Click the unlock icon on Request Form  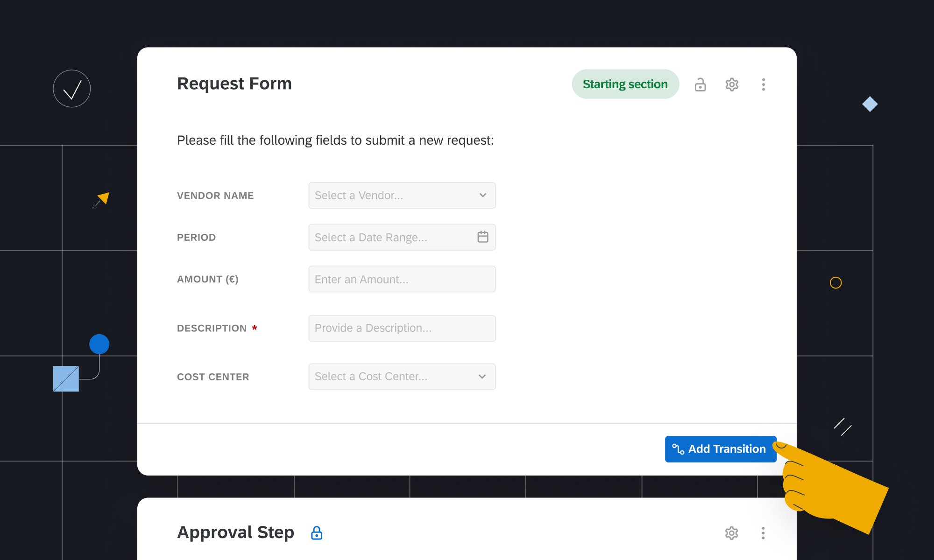700,84
